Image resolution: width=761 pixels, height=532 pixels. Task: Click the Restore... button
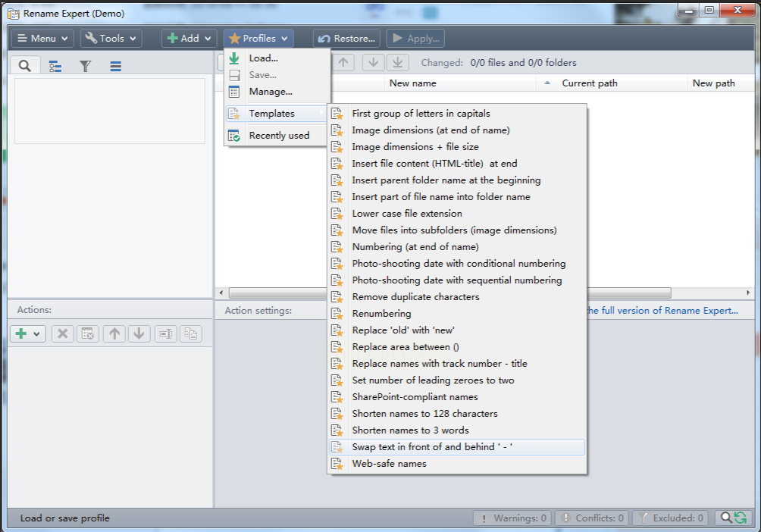(346, 39)
